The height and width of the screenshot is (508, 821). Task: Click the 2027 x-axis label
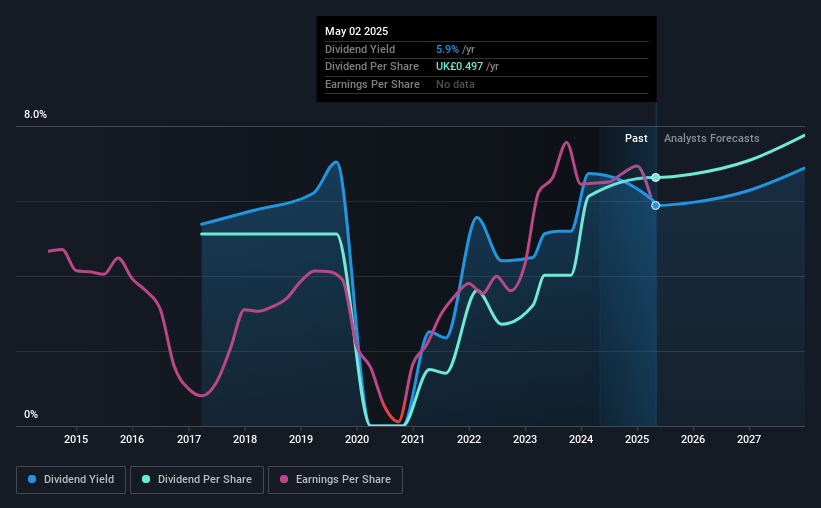(x=749, y=439)
